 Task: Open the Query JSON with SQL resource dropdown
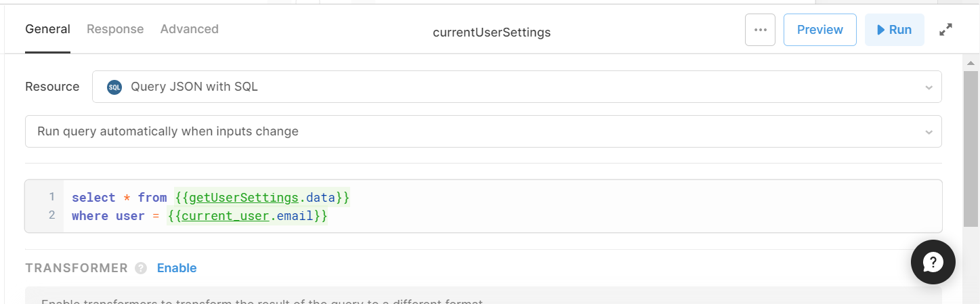coord(517,87)
